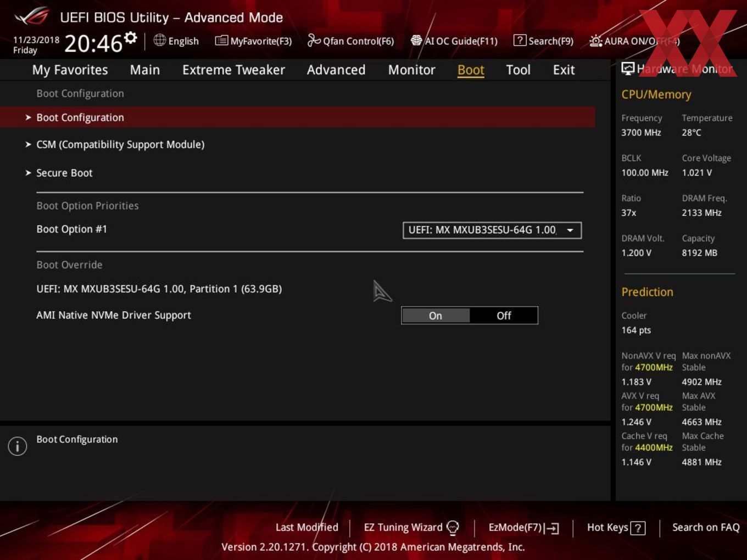This screenshot has height=560, width=747.
Task: Click the EZ Tuning Wizard bulb icon
Action: [453, 528]
